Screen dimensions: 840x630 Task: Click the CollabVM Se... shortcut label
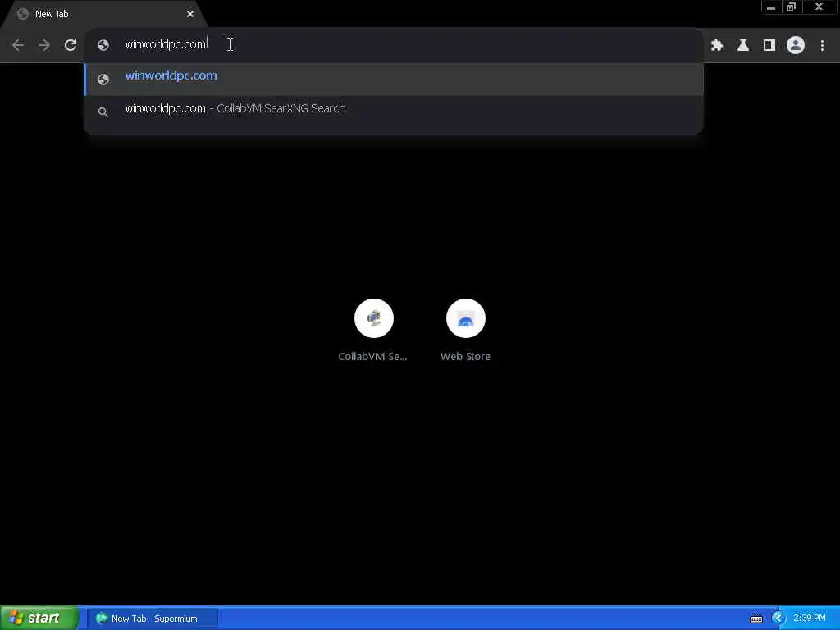coord(373,356)
